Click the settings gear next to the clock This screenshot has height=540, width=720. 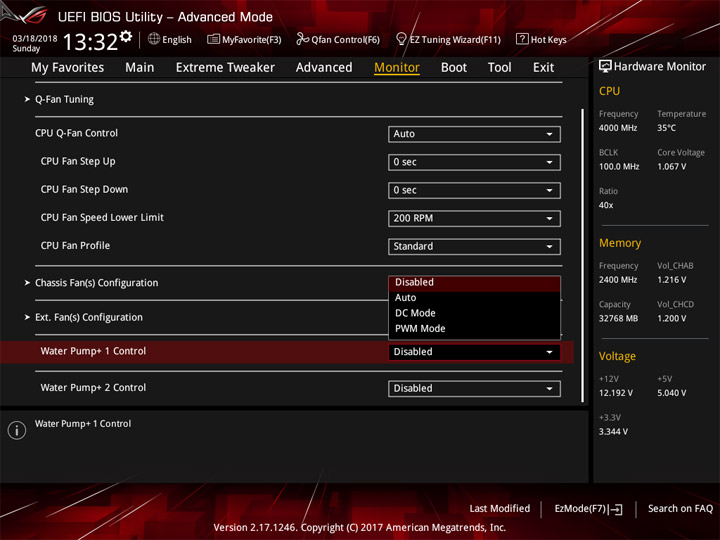(x=125, y=36)
